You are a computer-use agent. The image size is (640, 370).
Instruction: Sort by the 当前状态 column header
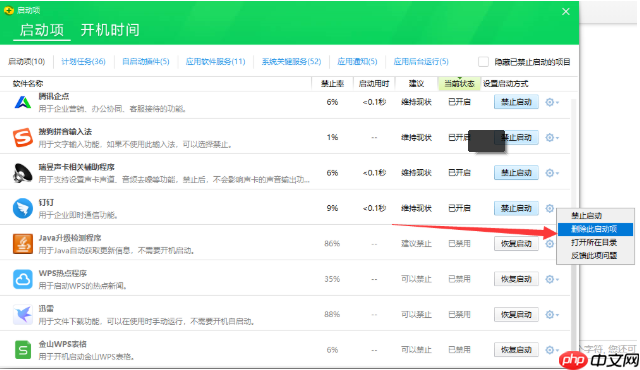pyautogui.click(x=459, y=84)
